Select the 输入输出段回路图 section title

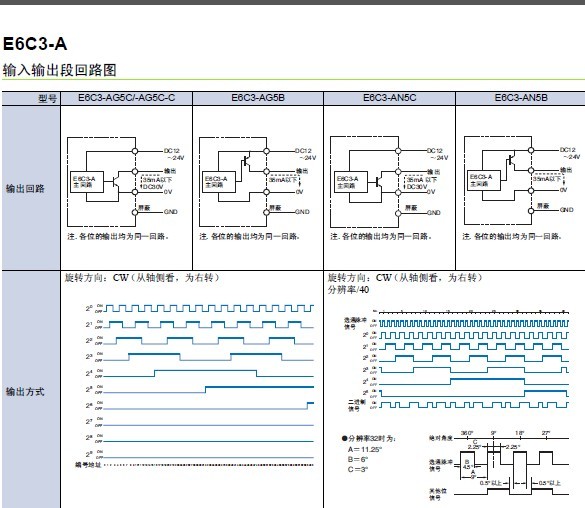coord(59,70)
